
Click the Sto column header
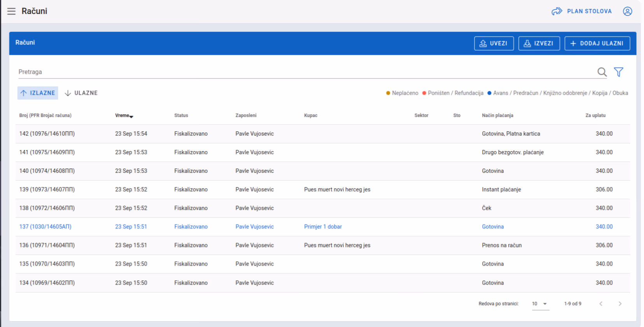457,116
